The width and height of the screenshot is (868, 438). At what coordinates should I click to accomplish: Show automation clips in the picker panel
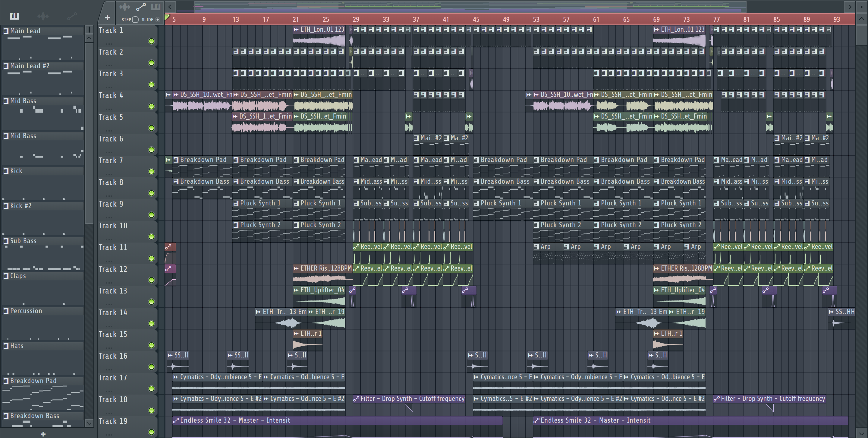coord(72,16)
